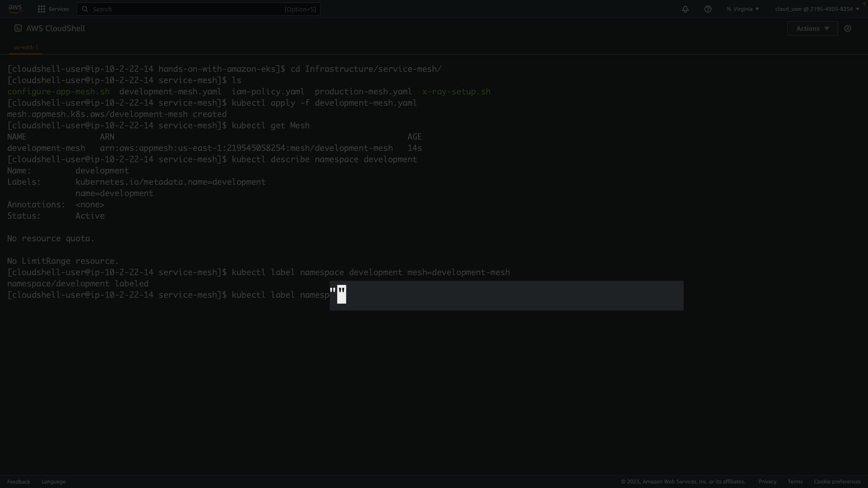Screen dimensions: 868x488
Task: Click Cookie preferences in footer
Action: pyautogui.click(x=837, y=482)
